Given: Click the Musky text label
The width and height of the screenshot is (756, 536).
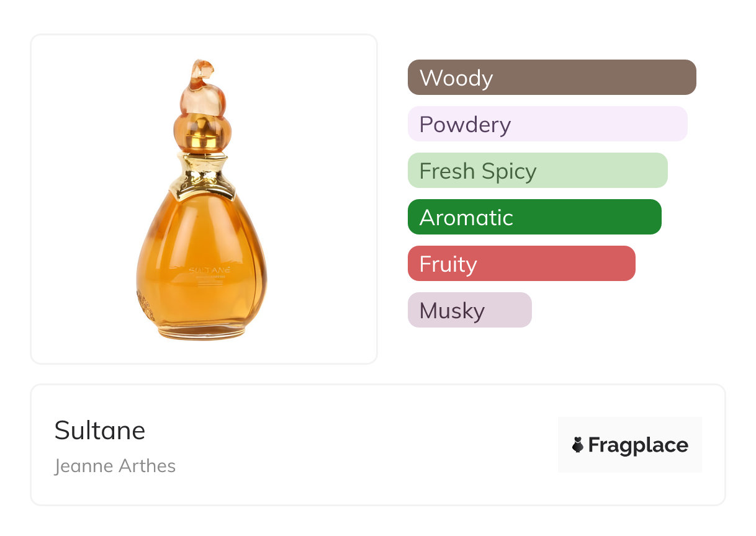Looking at the screenshot, I should 452,311.
